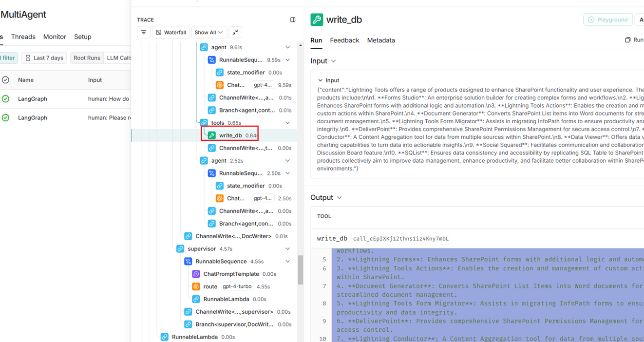Click the route LLM node icon
This screenshot has width=644, height=342.
196,286
